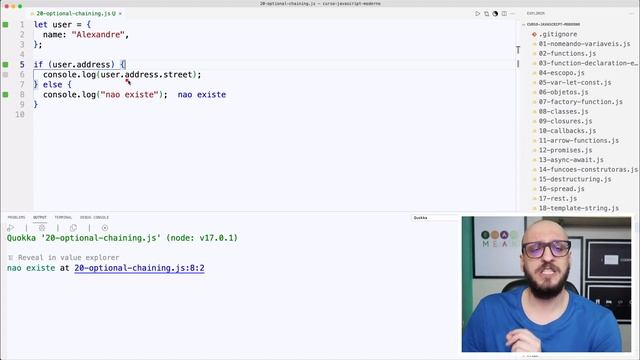Click line number 10 in the gutter
Image resolution: width=640 pixels, height=360 pixels.
(x=20, y=114)
